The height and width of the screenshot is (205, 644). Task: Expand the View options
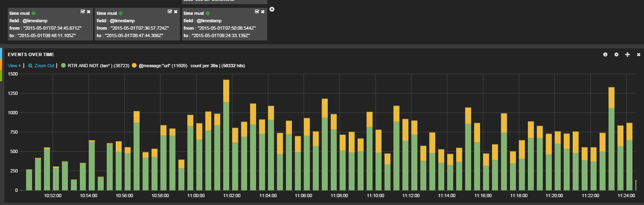point(14,66)
